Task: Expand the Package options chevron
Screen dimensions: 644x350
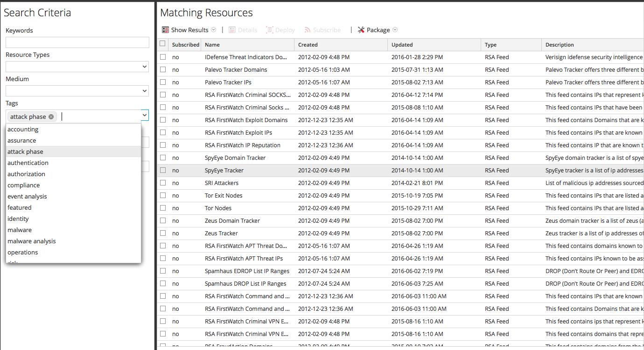Action: [395, 29]
